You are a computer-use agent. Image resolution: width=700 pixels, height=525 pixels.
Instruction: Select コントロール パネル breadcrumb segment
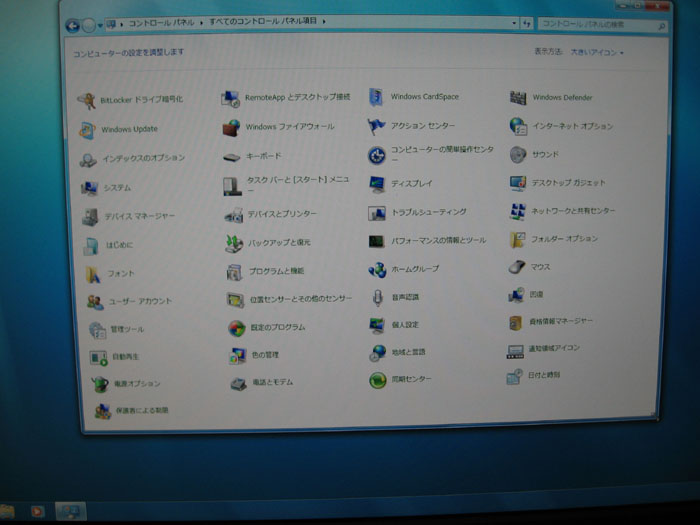[x=162, y=23]
